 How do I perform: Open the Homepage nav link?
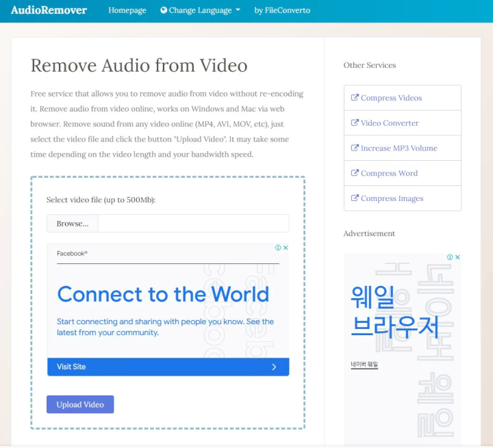127,10
